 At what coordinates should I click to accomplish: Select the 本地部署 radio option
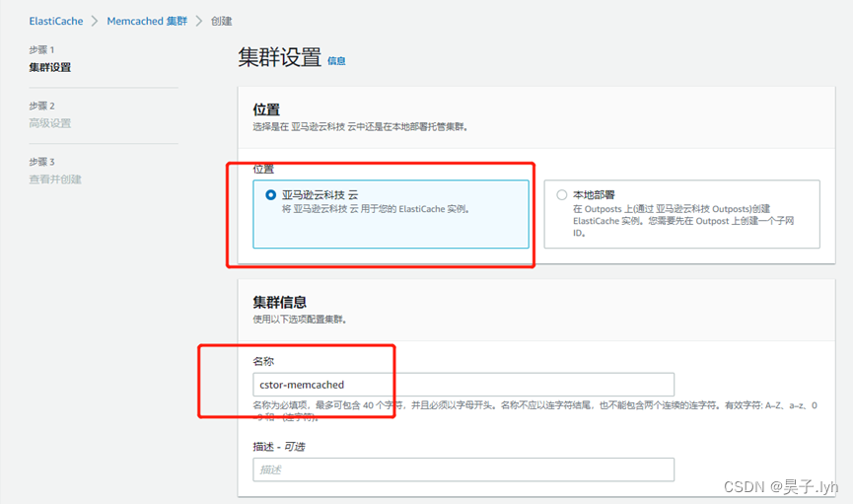561,195
